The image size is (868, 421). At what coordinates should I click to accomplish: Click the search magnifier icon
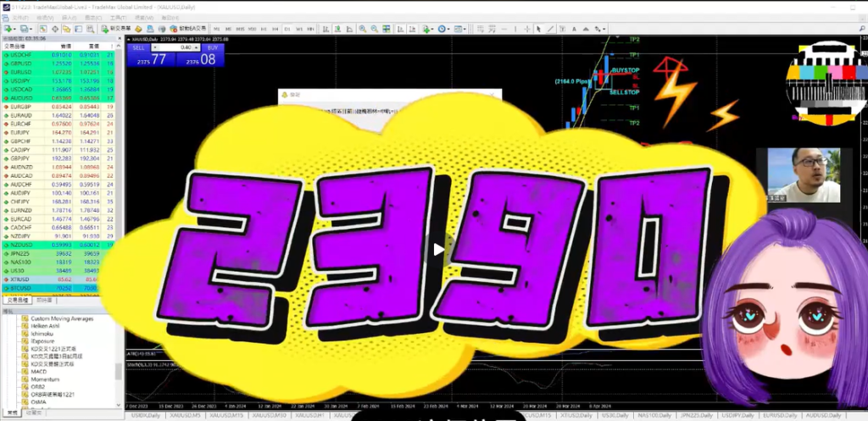(x=862, y=29)
